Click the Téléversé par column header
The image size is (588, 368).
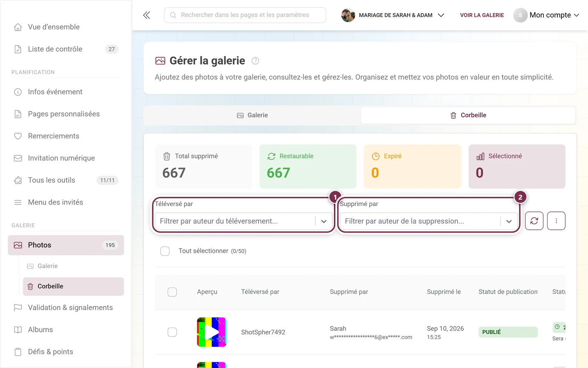click(260, 292)
